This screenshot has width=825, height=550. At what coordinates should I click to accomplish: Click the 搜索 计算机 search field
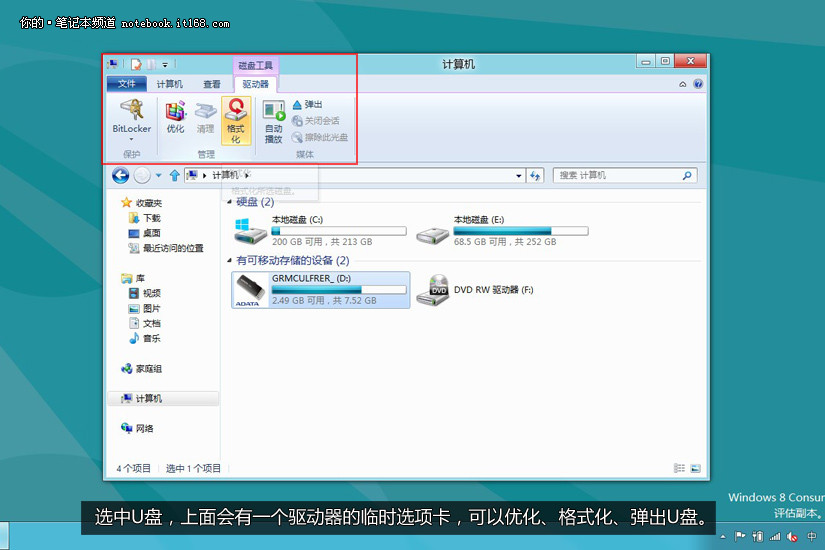pyautogui.click(x=625, y=176)
